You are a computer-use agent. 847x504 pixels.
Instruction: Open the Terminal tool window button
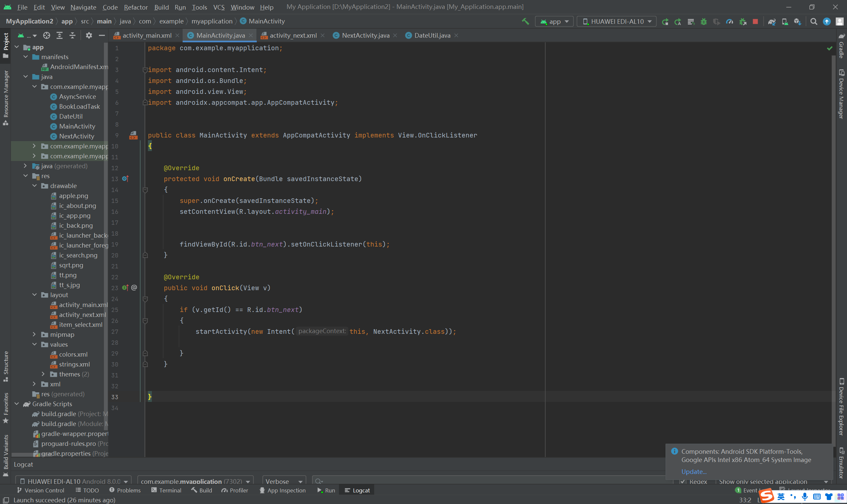pyautogui.click(x=166, y=490)
